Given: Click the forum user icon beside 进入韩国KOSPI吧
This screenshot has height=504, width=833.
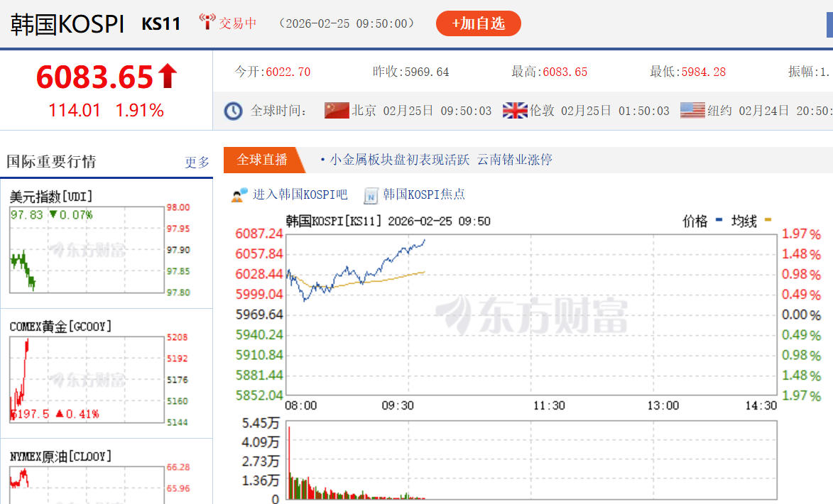Looking at the screenshot, I should (x=239, y=195).
